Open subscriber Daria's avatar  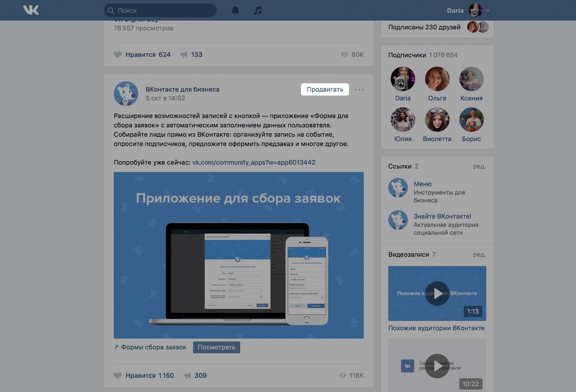[403, 79]
